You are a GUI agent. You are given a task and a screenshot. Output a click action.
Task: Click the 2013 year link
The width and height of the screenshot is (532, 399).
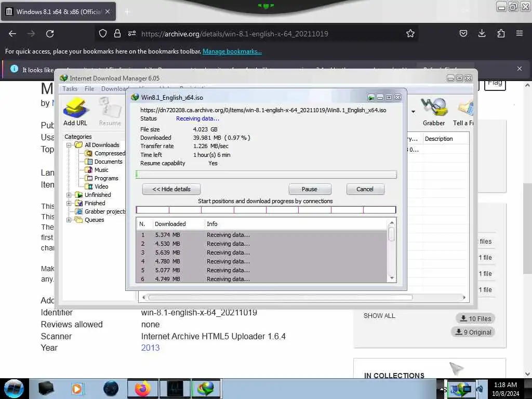coord(150,348)
